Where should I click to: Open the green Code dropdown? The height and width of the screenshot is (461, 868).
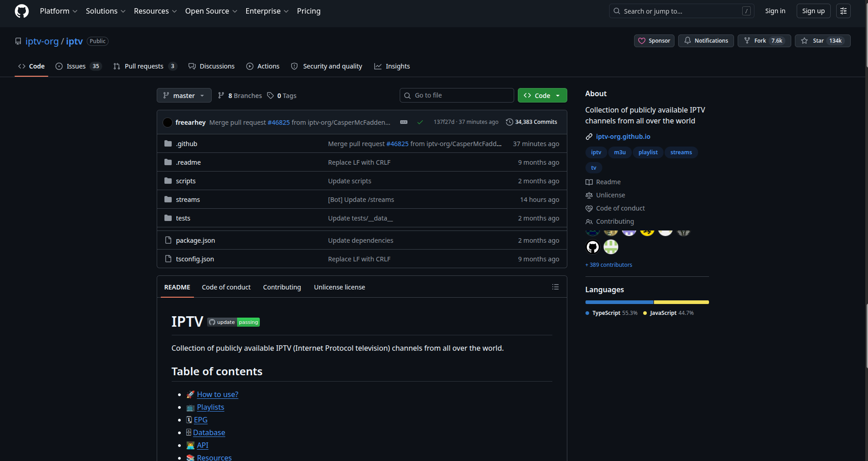pyautogui.click(x=542, y=96)
